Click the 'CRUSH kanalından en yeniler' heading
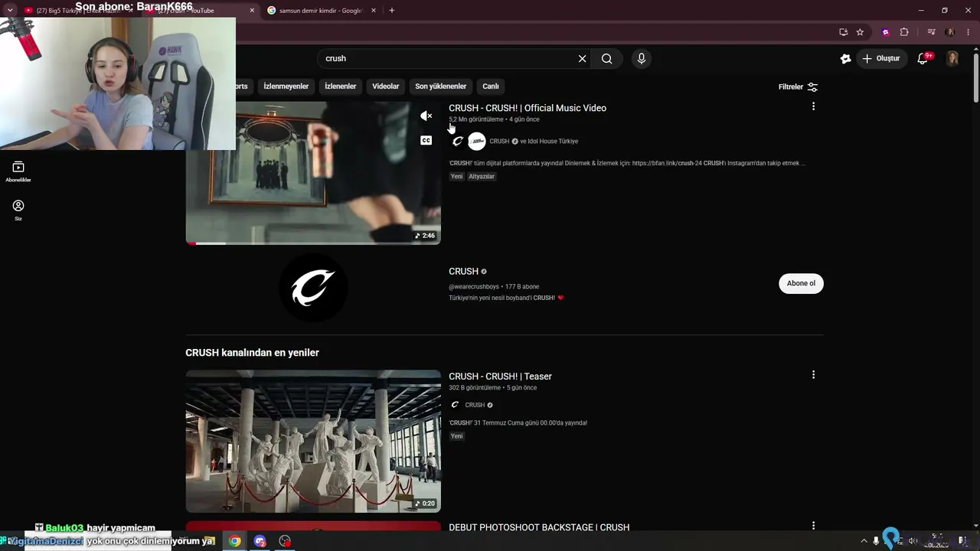 252,353
